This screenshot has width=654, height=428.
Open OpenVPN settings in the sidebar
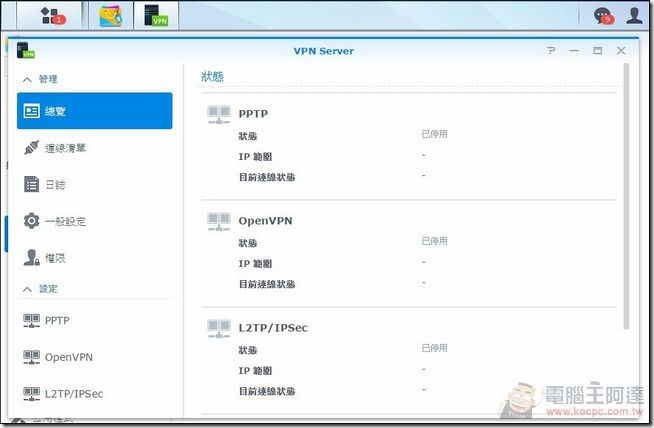click(x=95, y=357)
